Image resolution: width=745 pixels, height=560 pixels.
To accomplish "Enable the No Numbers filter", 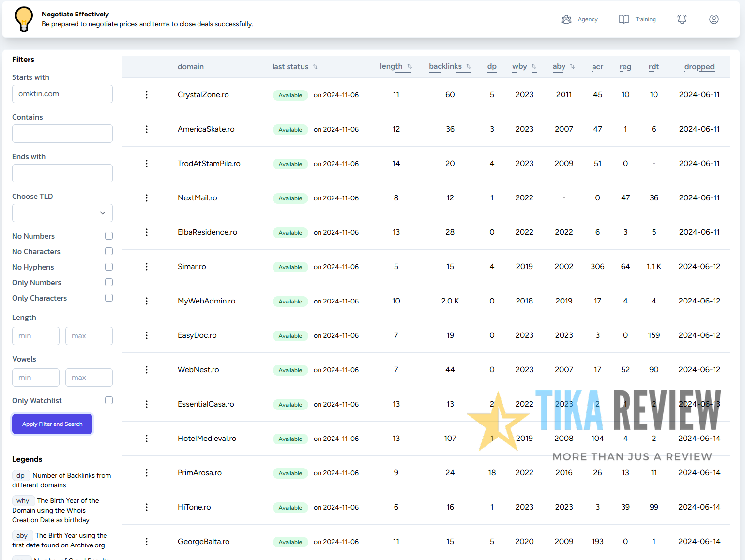I will point(109,235).
